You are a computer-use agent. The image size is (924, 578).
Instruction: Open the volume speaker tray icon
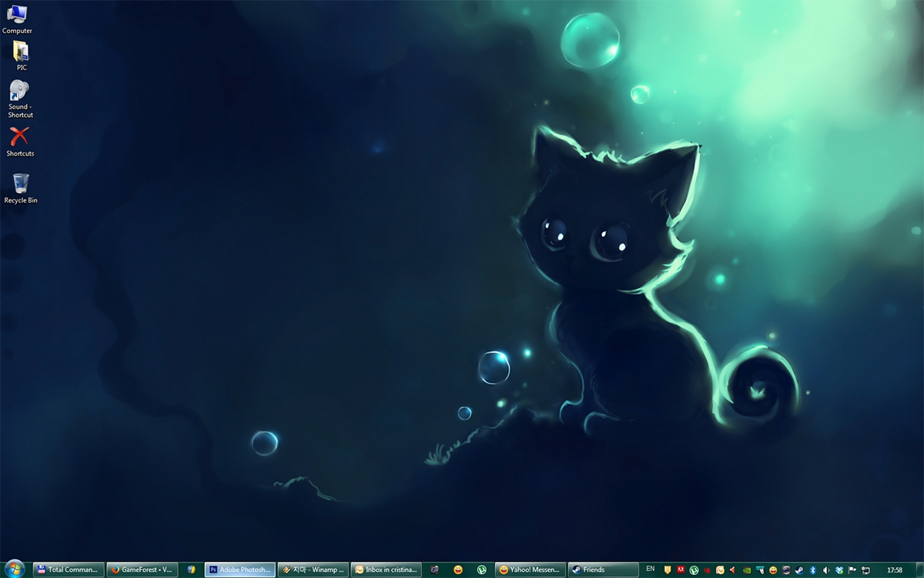point(826,570)
